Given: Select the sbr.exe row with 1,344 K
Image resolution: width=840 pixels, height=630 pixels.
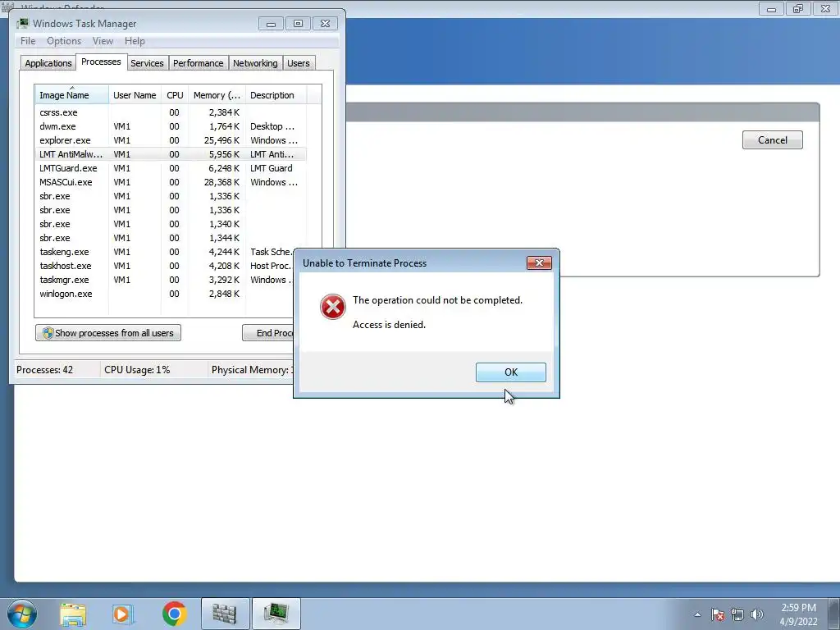Looking at the screenshot, I should click(x=171, y=238).
